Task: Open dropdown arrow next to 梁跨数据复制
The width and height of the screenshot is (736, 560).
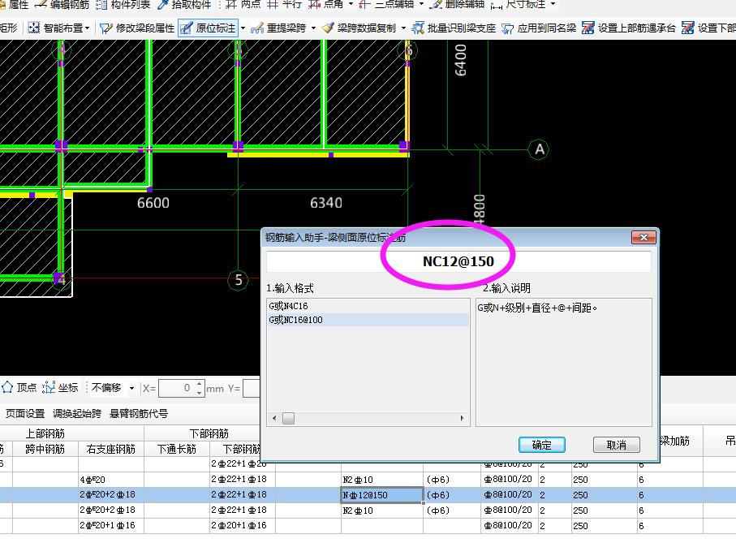Action: pyautogui.click(x=403, y=28)
